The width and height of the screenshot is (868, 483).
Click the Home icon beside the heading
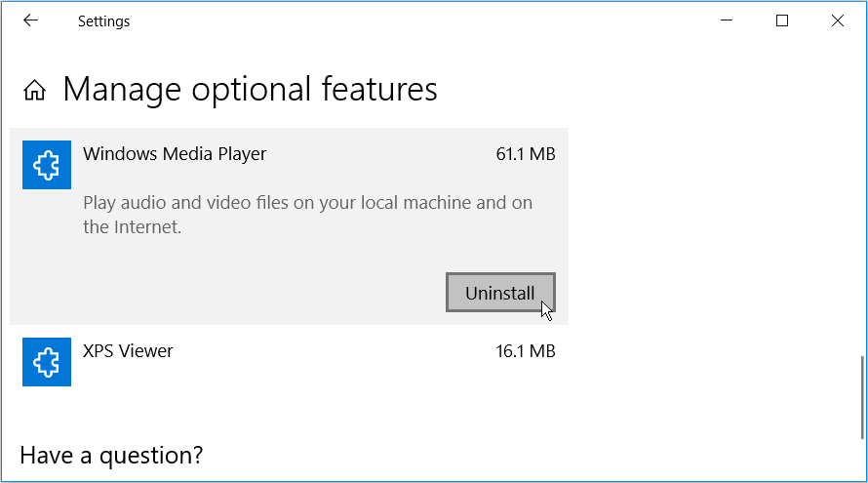(x=35, y=91)
